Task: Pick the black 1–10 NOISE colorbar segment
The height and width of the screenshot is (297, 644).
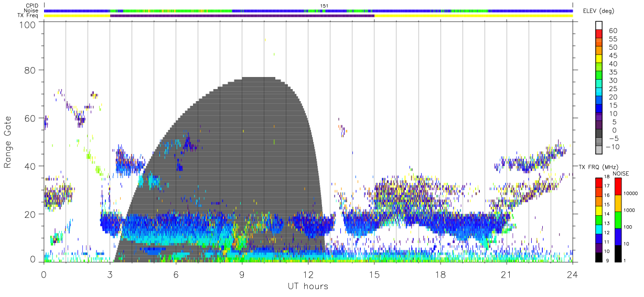Action: click(x=617, y=254)
